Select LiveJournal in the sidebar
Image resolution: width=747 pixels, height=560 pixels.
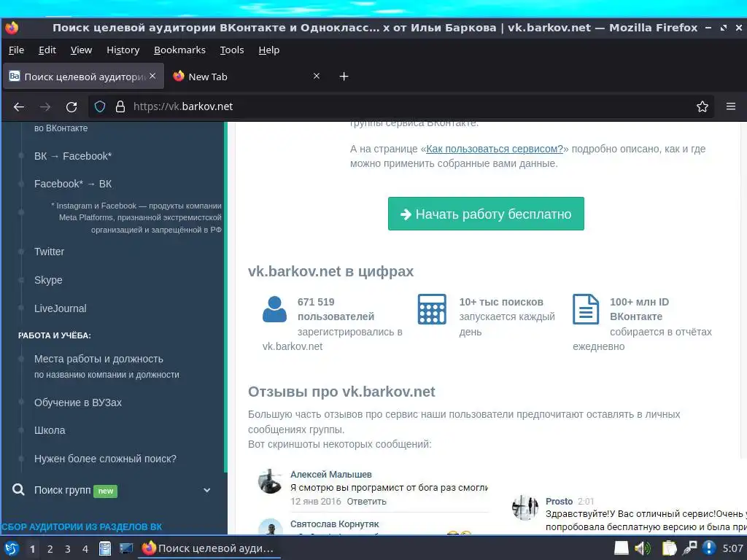[60, 308]
